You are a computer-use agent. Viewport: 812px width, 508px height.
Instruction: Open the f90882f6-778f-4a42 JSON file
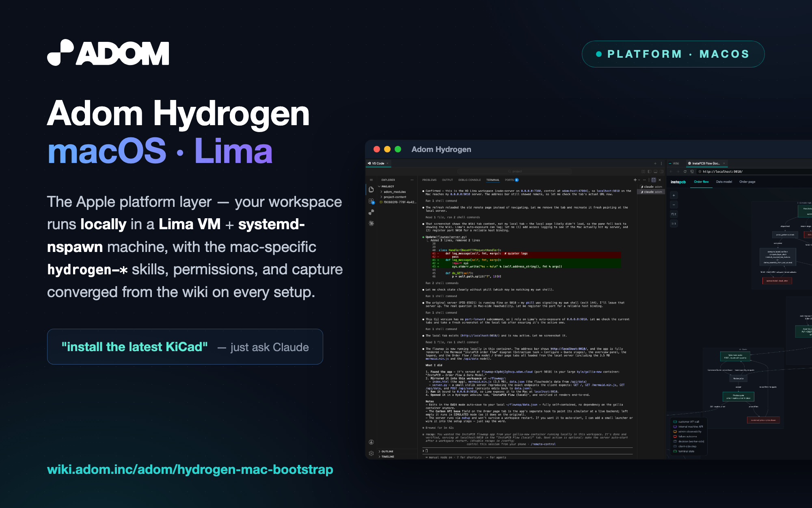coord(398,202)
